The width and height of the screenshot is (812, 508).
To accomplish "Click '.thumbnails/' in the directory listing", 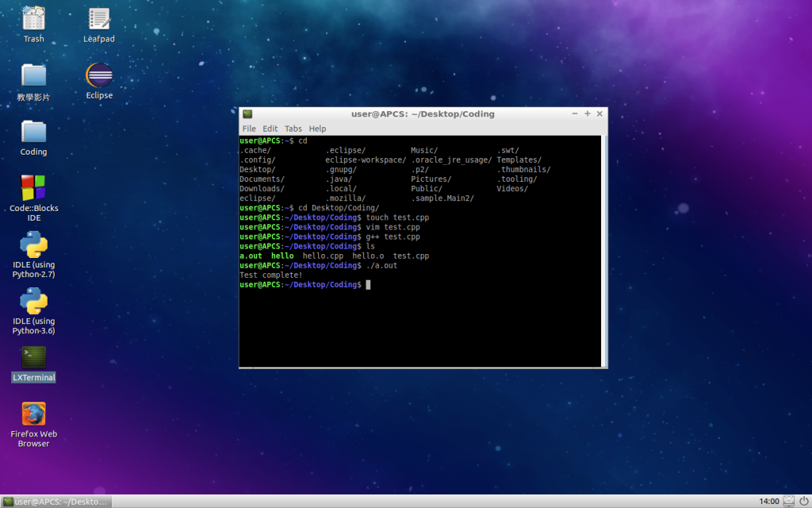I will click(x=523, y=170).
